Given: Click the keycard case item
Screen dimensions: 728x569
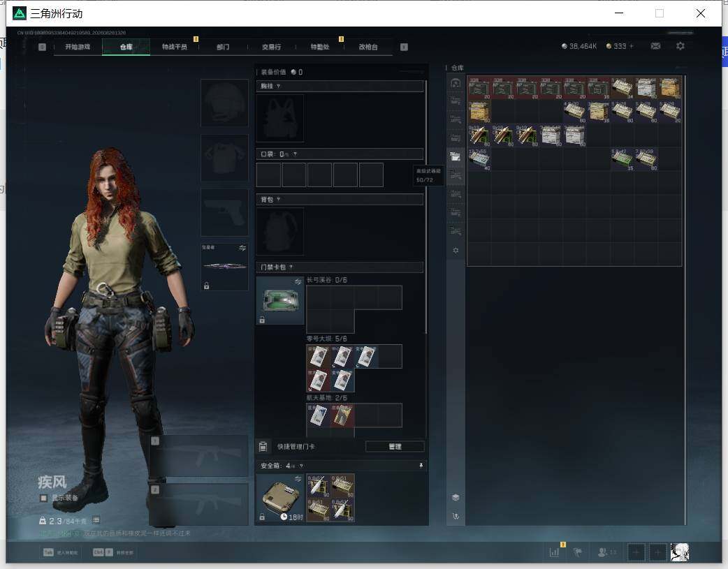Looking at the screenshot, I should pos(280,300).
